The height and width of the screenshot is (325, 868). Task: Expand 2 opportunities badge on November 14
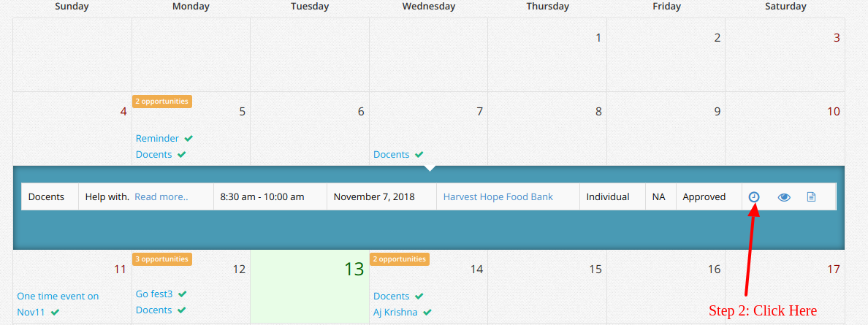(400, 259)
